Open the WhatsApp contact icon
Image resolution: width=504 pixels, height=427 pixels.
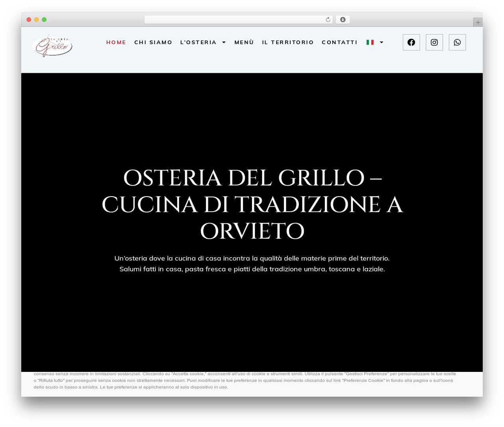pos(457,42)
